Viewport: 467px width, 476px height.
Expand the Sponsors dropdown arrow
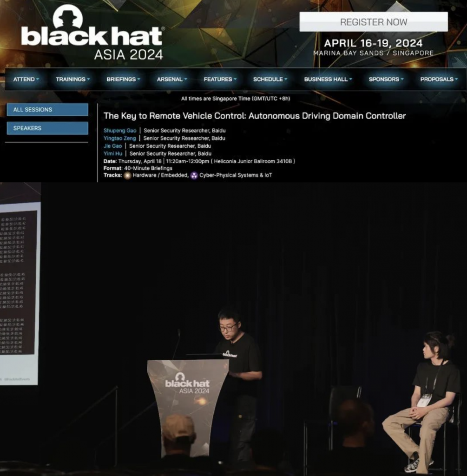point(402,79)
